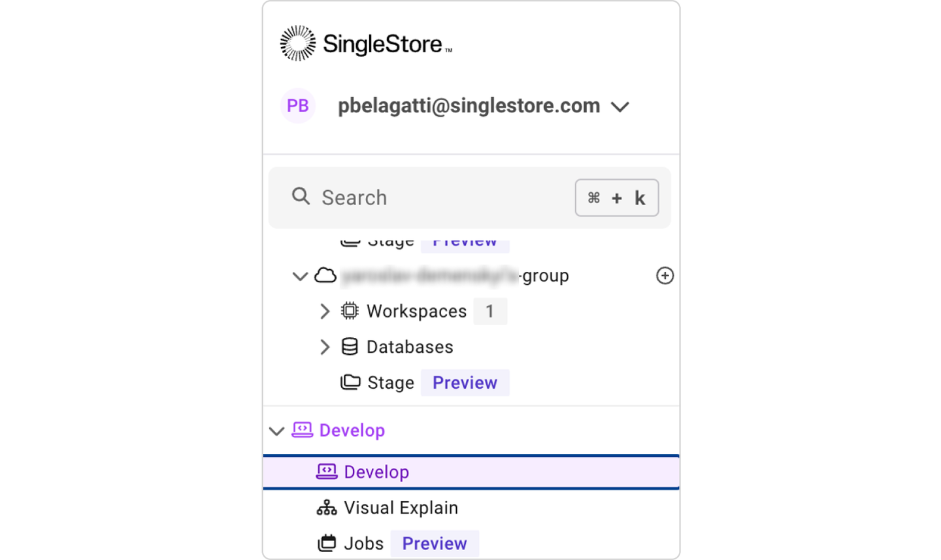Select the highlighted Develop menu entry

pos(376,471)
